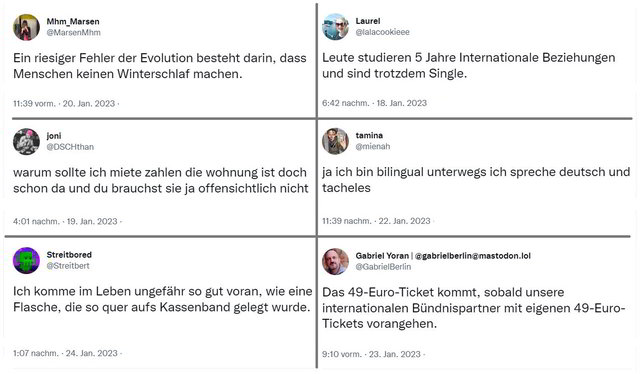
Task: Click Laurel's profile picture
Action: (x=336, y=27)
